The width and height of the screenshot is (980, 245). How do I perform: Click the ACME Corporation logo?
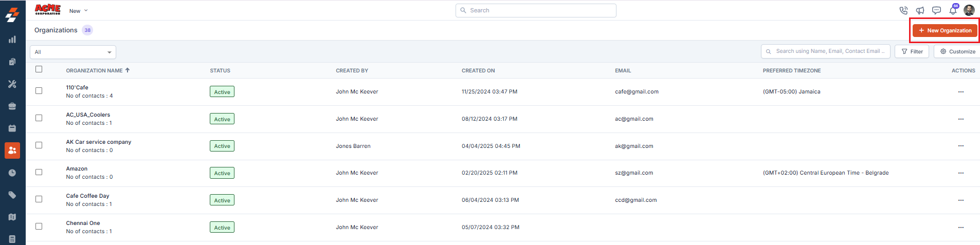48,10
